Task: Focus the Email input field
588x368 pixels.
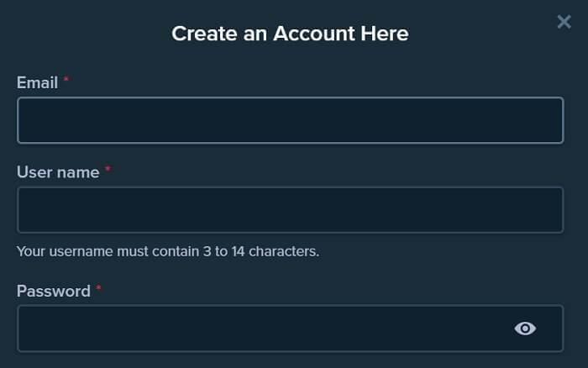Action: tap(291, 120)
